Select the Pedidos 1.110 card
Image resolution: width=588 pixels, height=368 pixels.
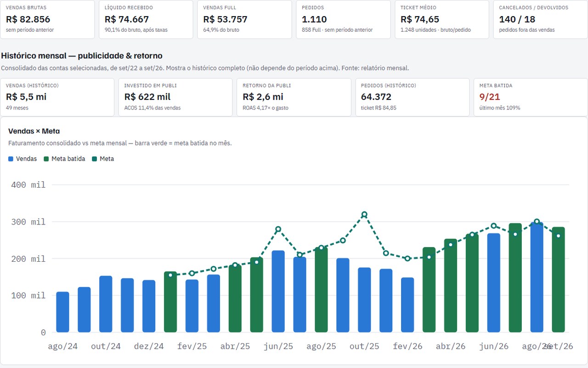tap(343, 19)
